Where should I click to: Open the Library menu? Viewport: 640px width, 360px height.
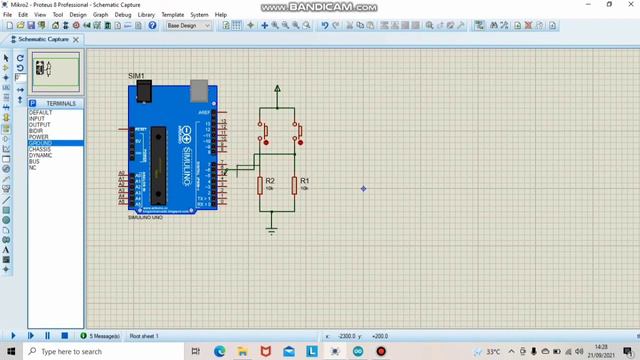pyautogui.click(x=146, y=15)
